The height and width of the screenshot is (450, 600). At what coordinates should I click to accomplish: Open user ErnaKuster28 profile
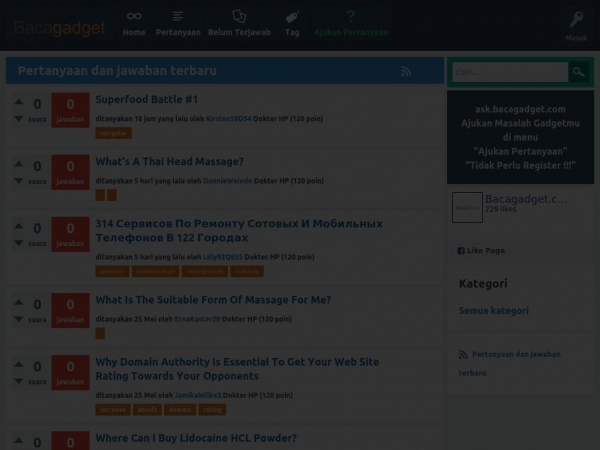(x=197, y=319)
